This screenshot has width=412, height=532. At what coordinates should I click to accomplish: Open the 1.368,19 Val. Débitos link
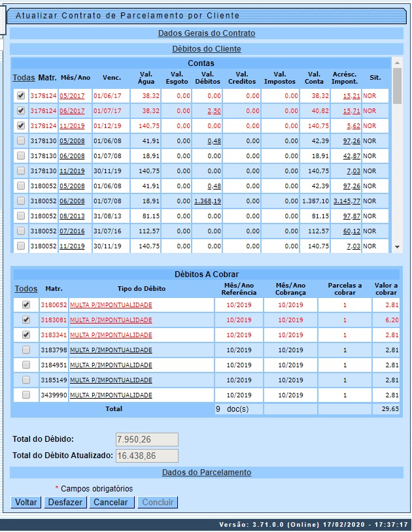(x=207, y=201)
